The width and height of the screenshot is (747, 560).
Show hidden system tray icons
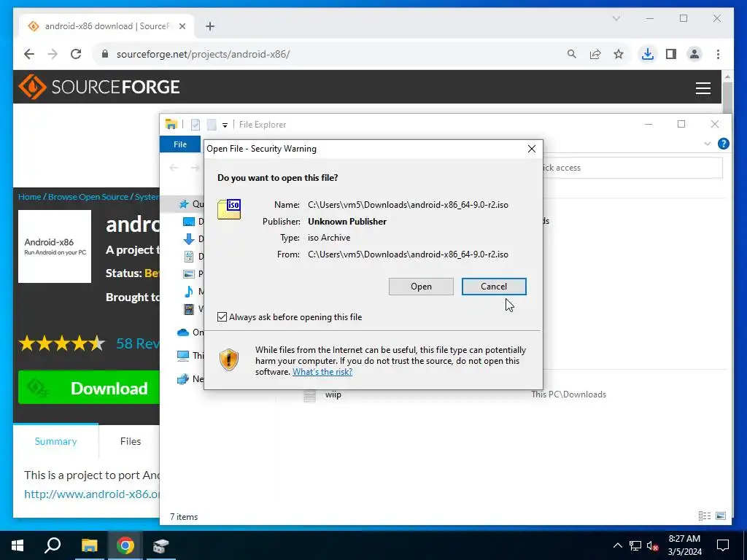pos(617,545)
